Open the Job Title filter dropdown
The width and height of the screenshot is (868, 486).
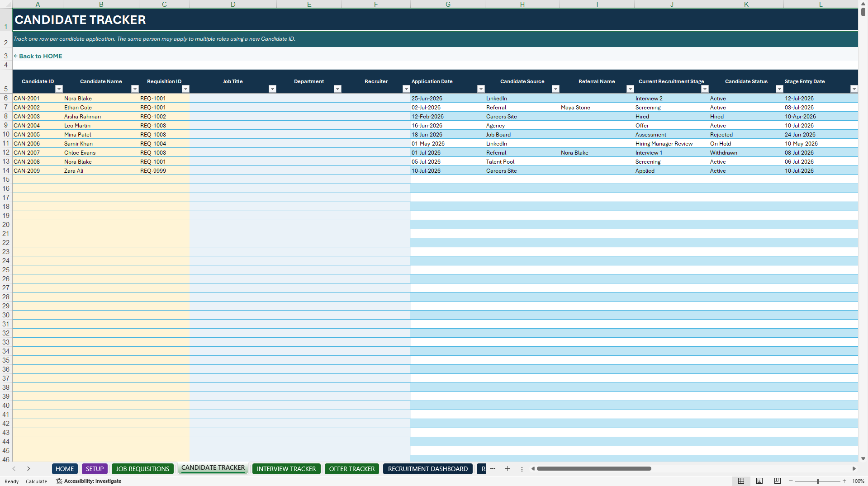coord(272,89)
